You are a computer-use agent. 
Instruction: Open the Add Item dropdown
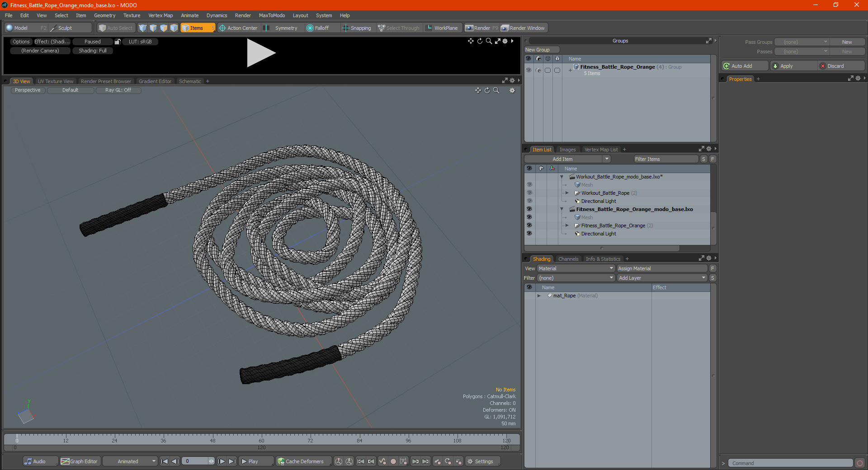(x=568, y=159)
